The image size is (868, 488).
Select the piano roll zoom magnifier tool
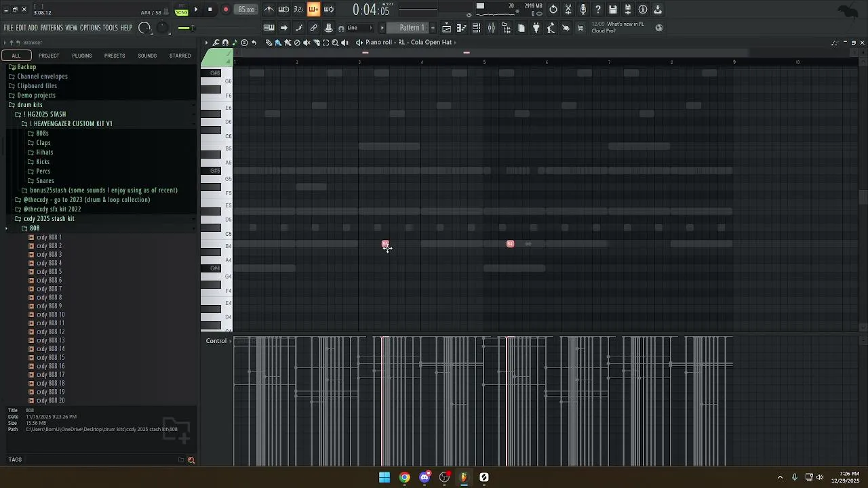pyautogui.click(x=335, y=43)
